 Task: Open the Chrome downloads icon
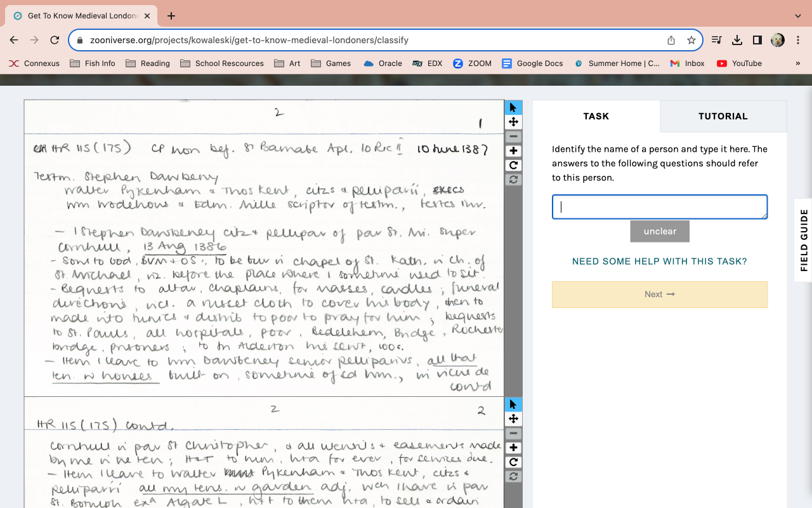pyautogui.click(x=737, y=40)
